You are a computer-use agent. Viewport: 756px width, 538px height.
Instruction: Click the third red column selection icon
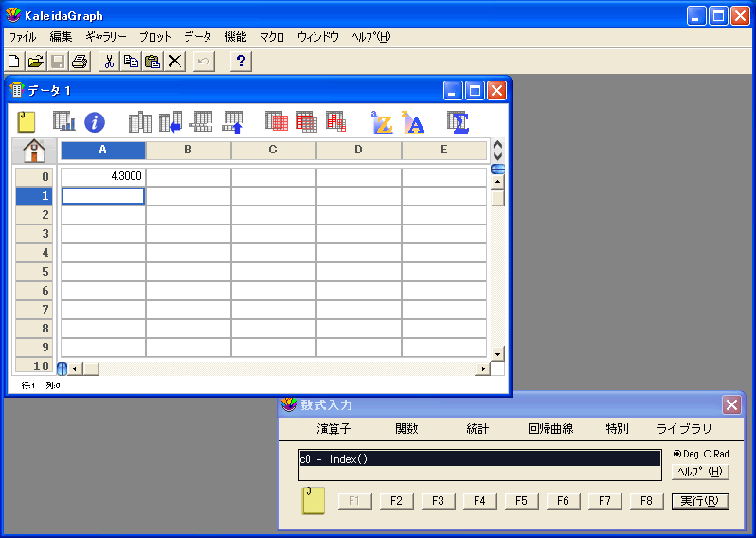pos(336,121)
